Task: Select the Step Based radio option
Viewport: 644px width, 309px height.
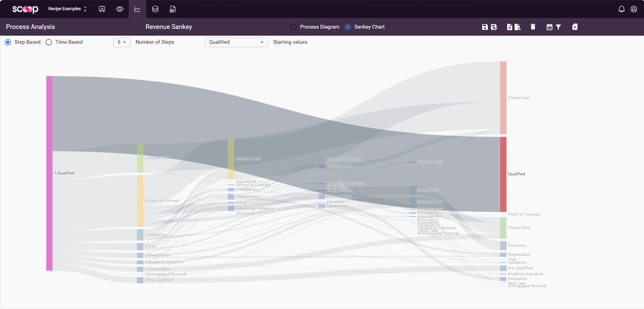Action: click(8, 42)
